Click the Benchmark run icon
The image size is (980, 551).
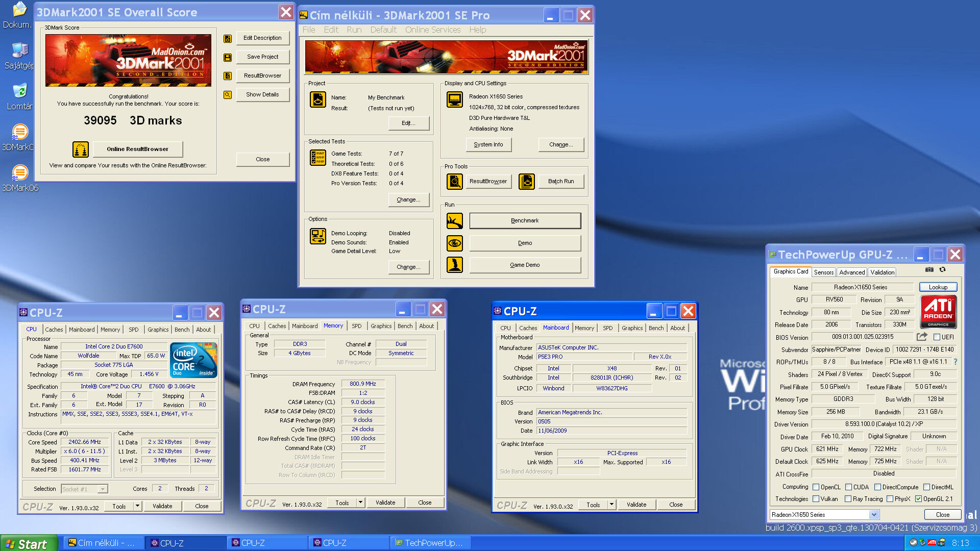click(454, 221)
